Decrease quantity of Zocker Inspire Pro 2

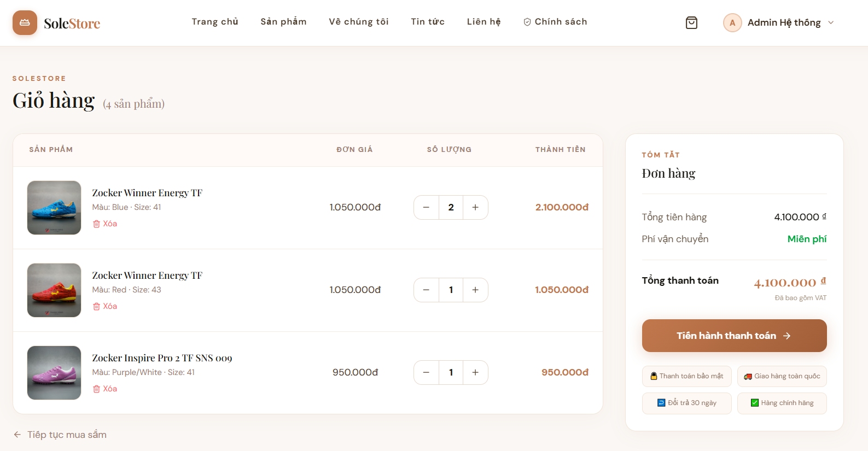[426, 373]
